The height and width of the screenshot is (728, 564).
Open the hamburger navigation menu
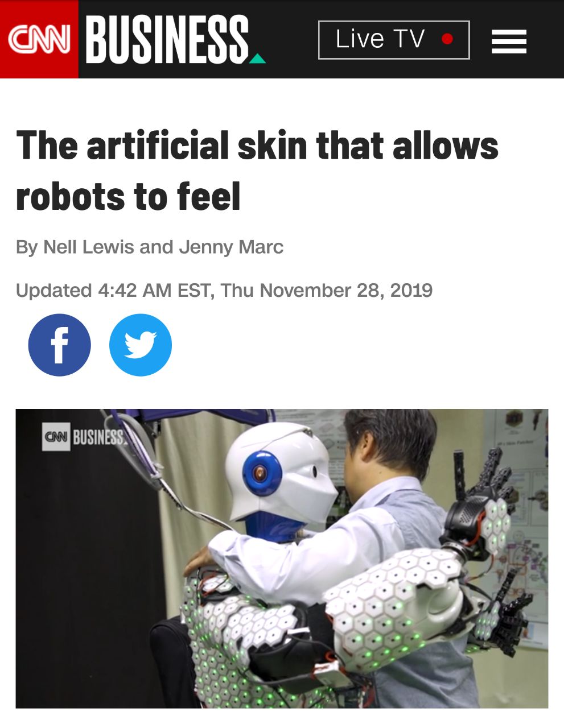pyautogui.click(x=509, y=42)
